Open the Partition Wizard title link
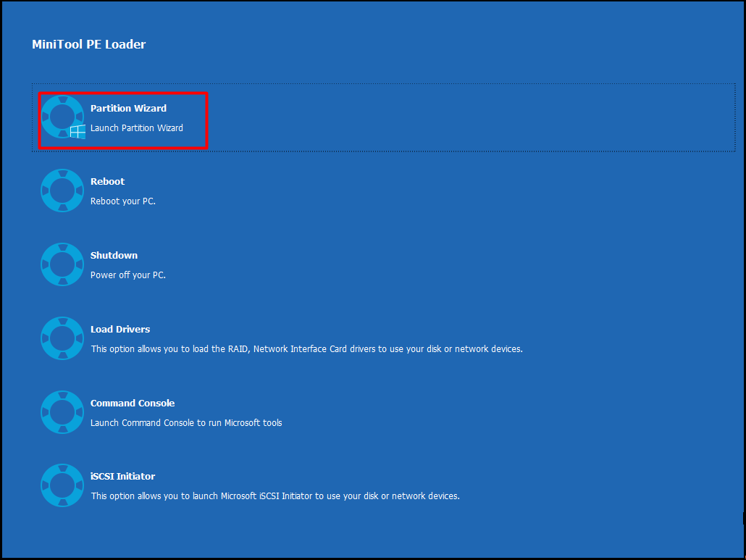The height and width of the screenshot is (560, 746). pyautogui.click(x=128, y=109)
